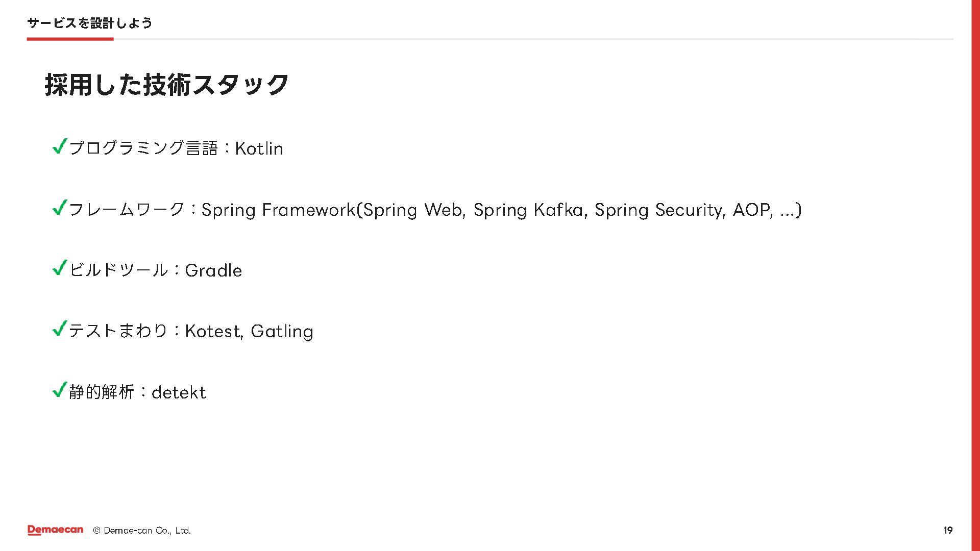Click the Kotest label

click(213, 331)
